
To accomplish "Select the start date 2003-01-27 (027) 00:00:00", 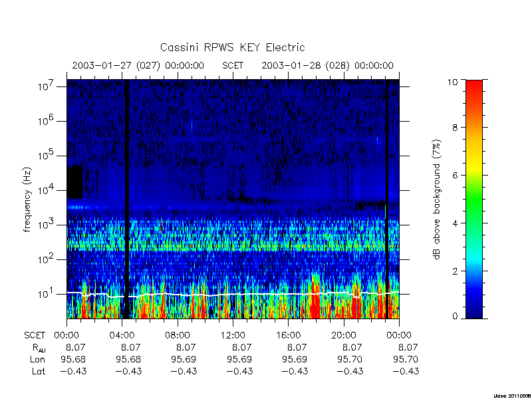I will [x=138, y=65].
